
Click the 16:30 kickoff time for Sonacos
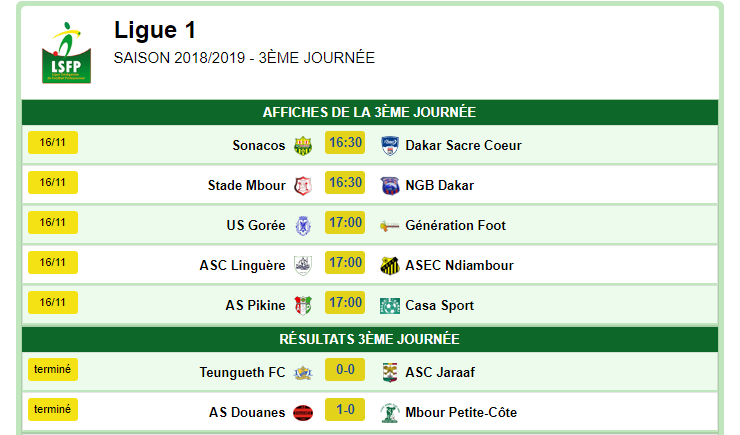[x=345, y=142]
